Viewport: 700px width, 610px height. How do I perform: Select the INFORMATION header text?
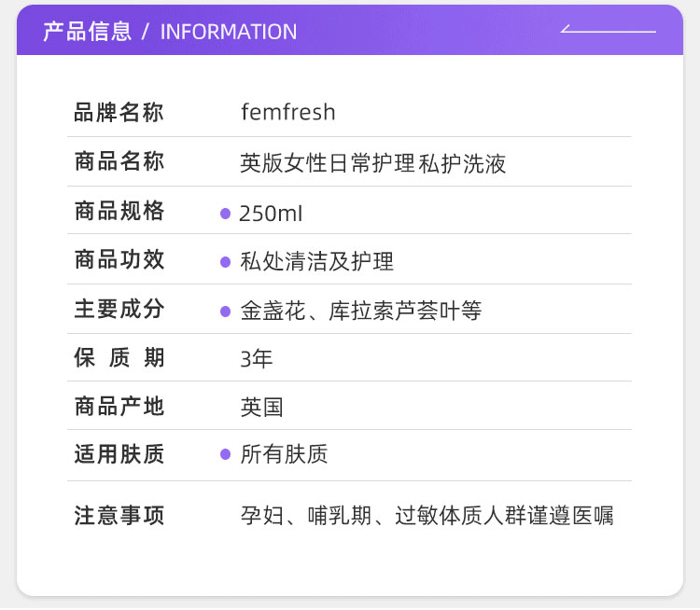pos(229,32)
